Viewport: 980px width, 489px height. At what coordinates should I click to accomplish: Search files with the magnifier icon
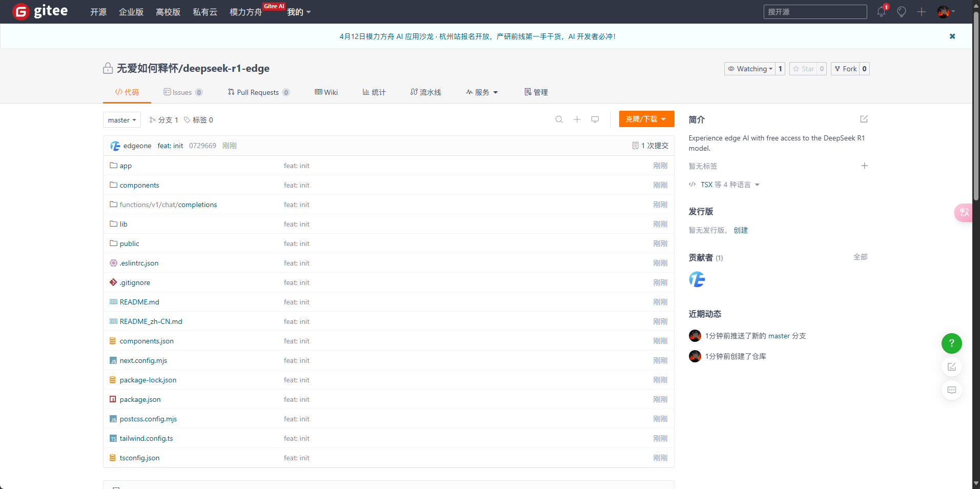(x=559, y=119)
